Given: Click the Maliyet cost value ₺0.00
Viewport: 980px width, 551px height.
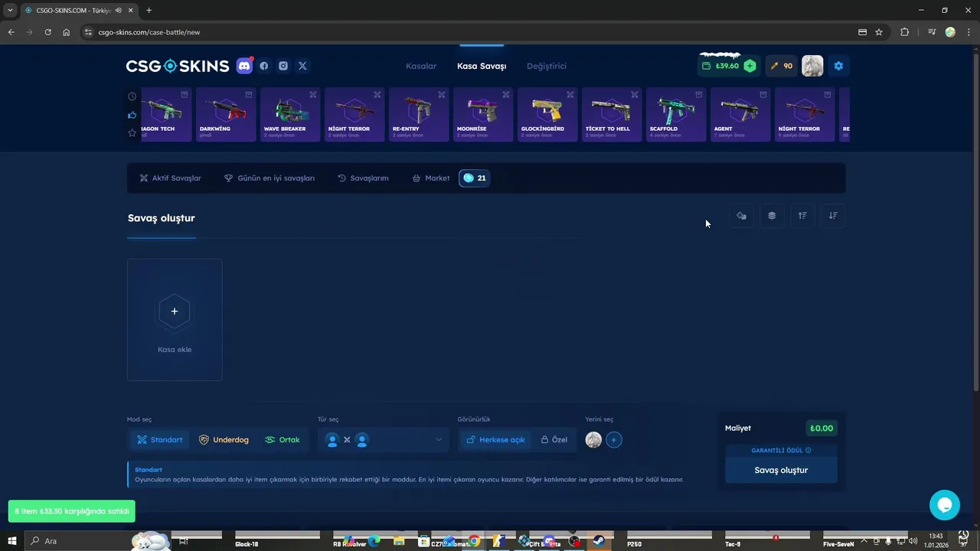Looking at the screenshot, I should coord(822,429).
